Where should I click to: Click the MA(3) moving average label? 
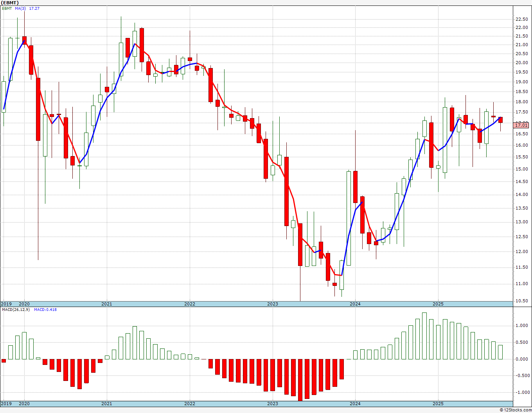21,8
